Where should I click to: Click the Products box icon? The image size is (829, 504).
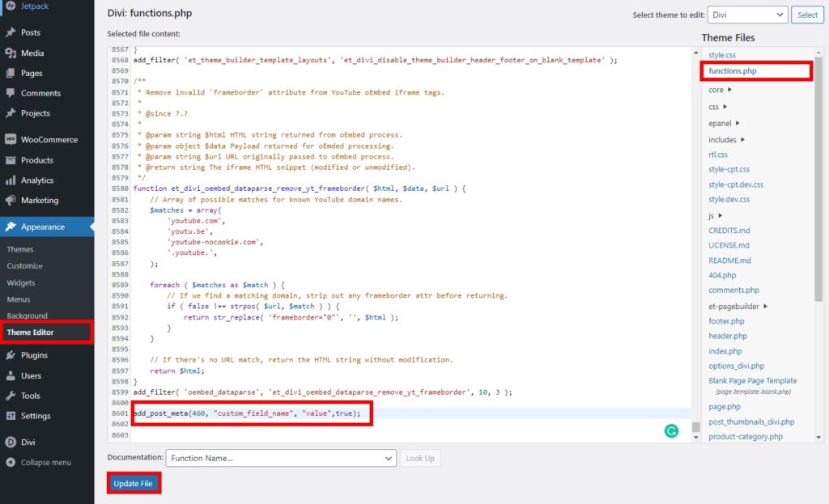10,160
